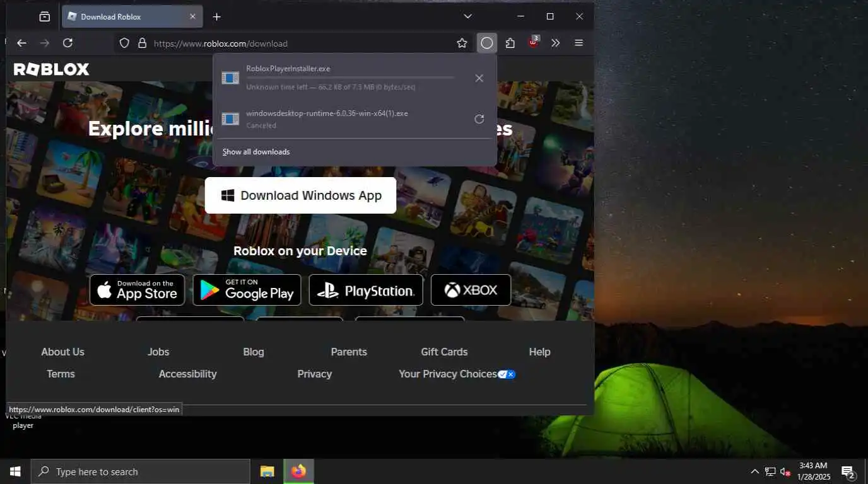Open Accessibility footer link
The height and width of the screenshot is (484, 868).
(x=187, y=374)
